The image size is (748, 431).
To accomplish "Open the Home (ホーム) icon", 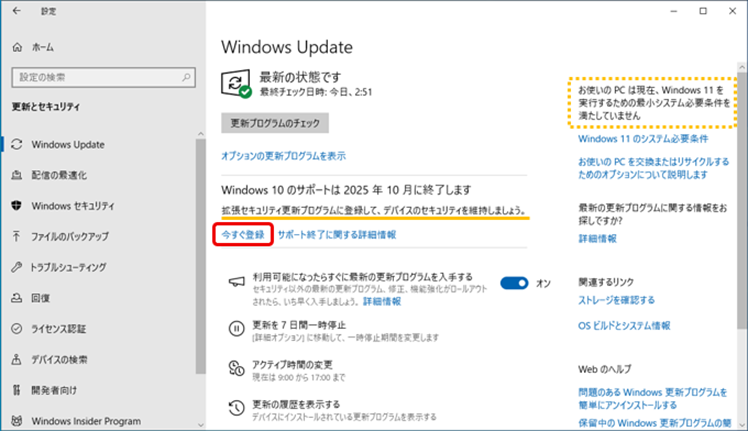I will point(17,47).
